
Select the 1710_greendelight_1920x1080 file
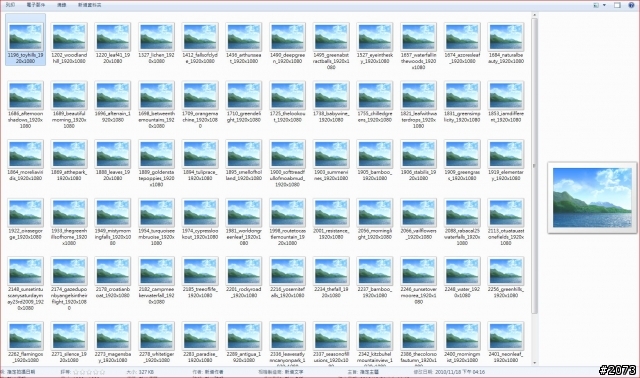pos(244,102)
